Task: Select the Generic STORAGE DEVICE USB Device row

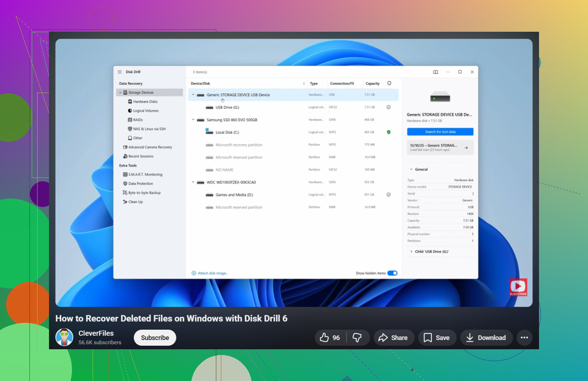Action: coord(293,95)
